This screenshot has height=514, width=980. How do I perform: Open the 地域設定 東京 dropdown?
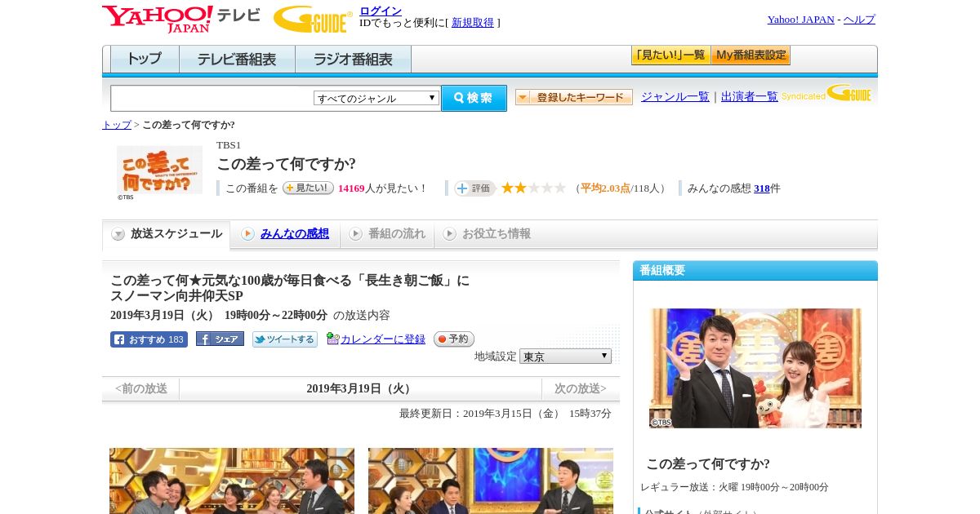coord(565,357)
